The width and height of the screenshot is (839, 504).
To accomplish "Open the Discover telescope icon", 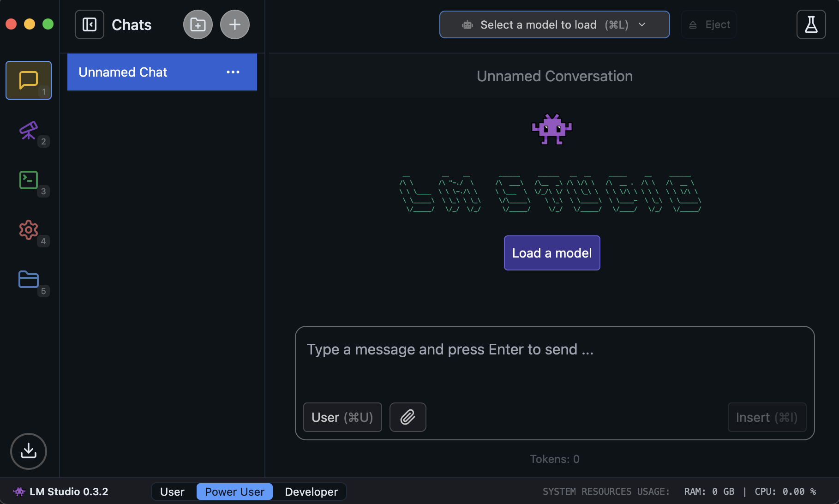I will click(29, 131).
